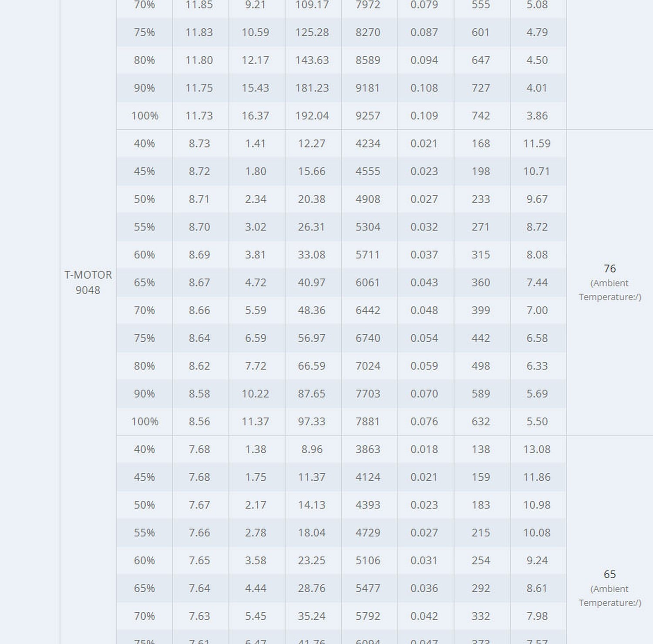Click the 87.65 table cell
This screenshot has height=644, width=653.
click(312, 394)
